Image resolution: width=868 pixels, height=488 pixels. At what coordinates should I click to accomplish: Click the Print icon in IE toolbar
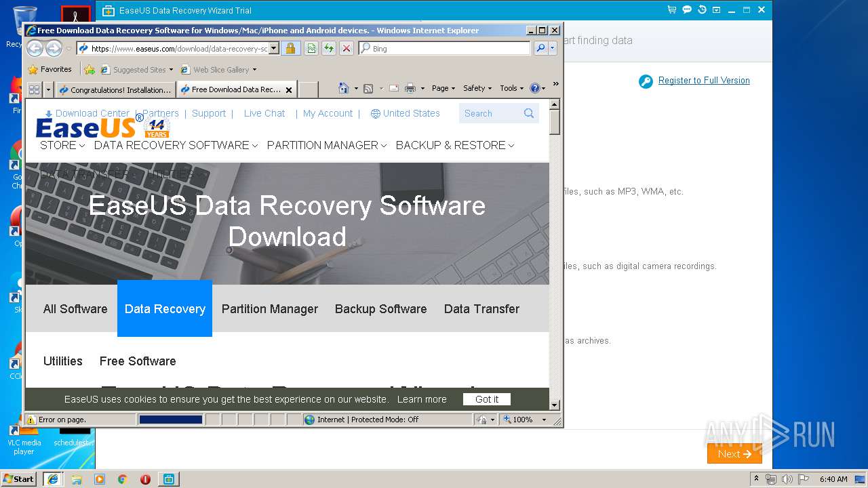[410, 88]
